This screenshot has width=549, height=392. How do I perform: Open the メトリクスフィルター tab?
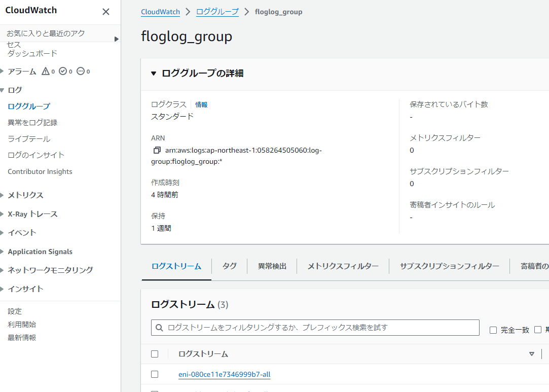pyautogui.click(x=343, y=266)
